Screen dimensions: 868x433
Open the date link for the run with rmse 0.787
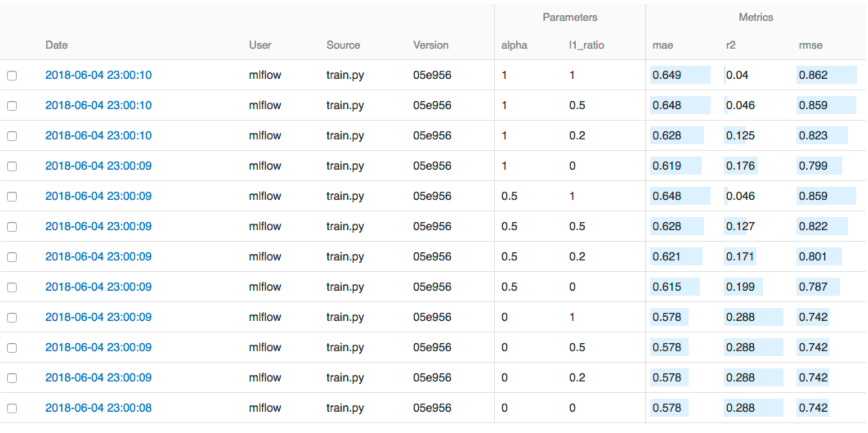tap(98, 287)
